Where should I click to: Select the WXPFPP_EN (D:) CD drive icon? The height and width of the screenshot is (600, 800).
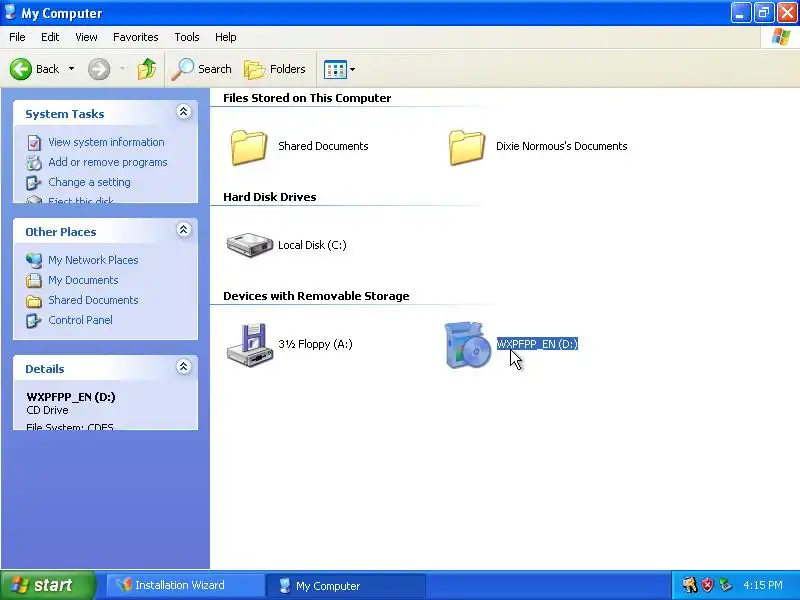tap(467, 344)
